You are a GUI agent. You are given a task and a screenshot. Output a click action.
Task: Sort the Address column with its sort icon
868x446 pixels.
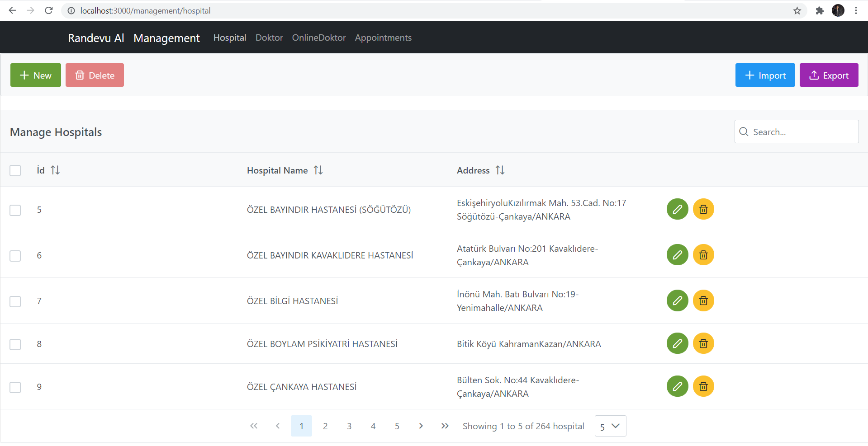500,170
